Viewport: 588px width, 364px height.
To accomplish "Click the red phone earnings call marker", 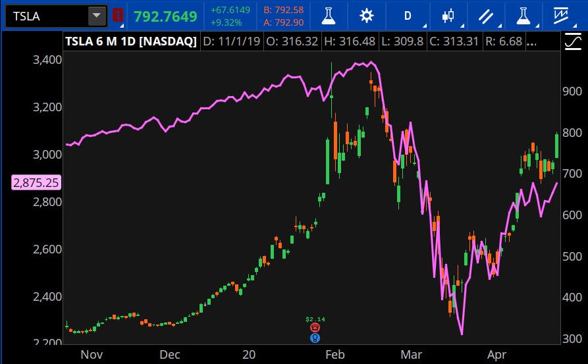I will tap(315, 328).
